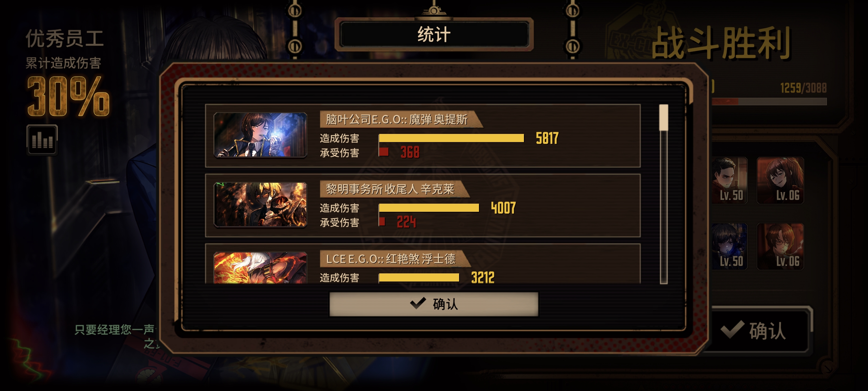868x391 pixels.
Task: Confirm the statistics dialog
Action: pyautogui.click(x=434, y=304)
